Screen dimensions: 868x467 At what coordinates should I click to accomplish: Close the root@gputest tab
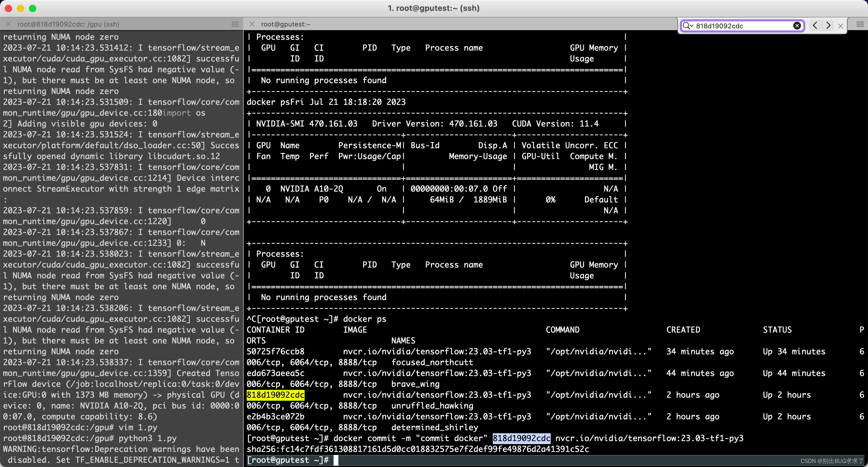point(252,24)
